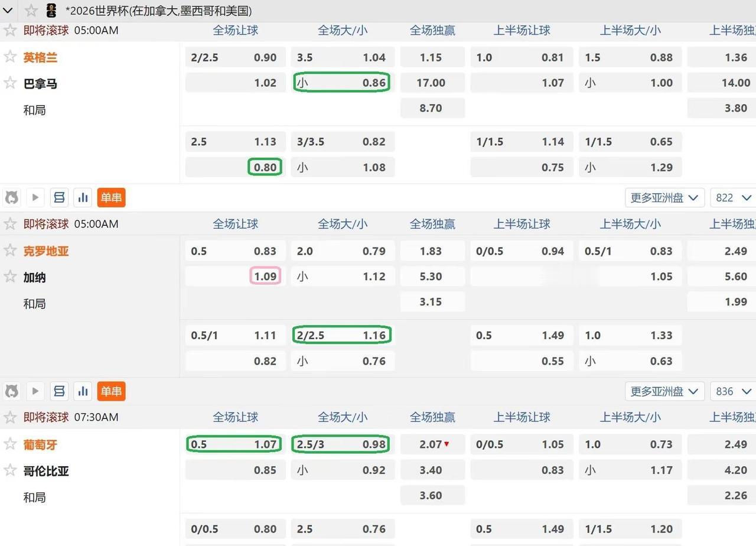Toggle favorite star next to 加纳
The image size is (756, 546).
[10, 276]
